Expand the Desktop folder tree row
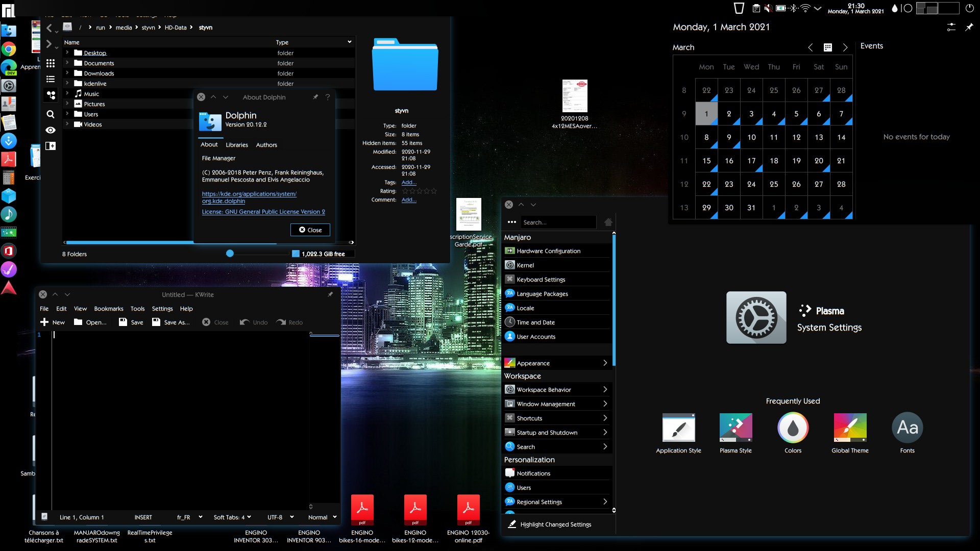This screenshot has height=551, width=980. click(x=67, y=53)
